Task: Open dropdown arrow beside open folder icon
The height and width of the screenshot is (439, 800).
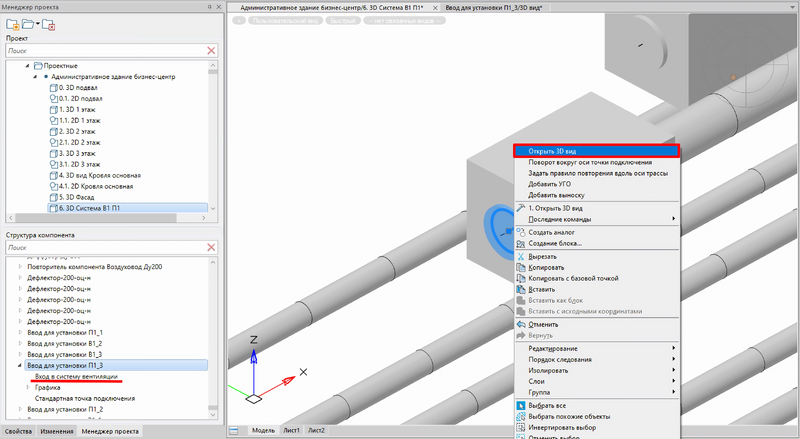Action: coord(38,24)
